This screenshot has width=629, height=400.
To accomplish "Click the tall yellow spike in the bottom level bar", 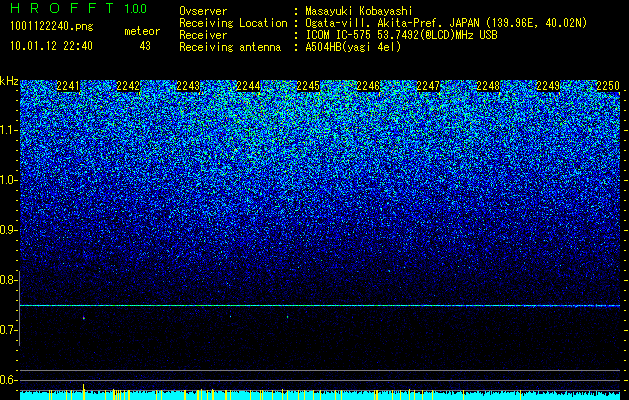I will click(x=83, y=392).
